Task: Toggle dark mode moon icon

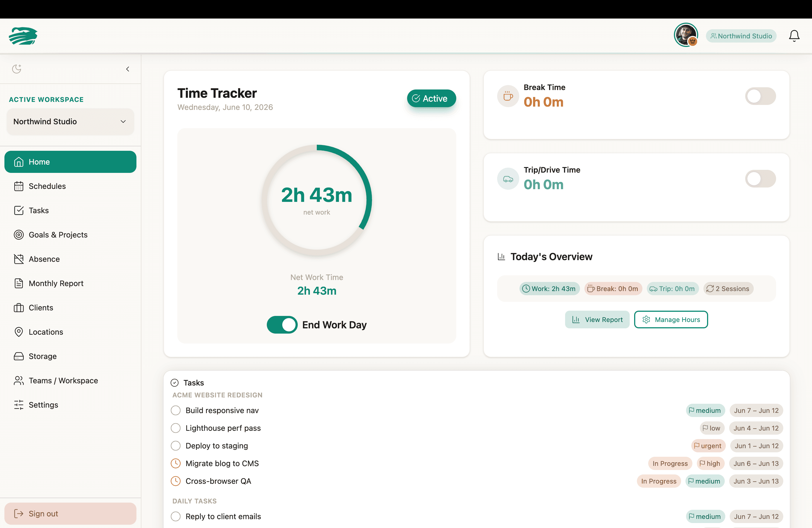Action: tap(17, 69)
